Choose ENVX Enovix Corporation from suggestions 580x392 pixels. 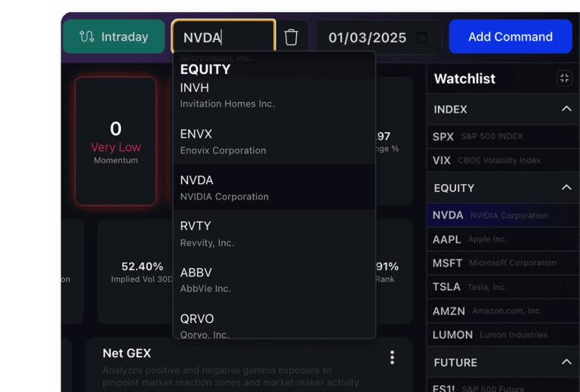274,142
